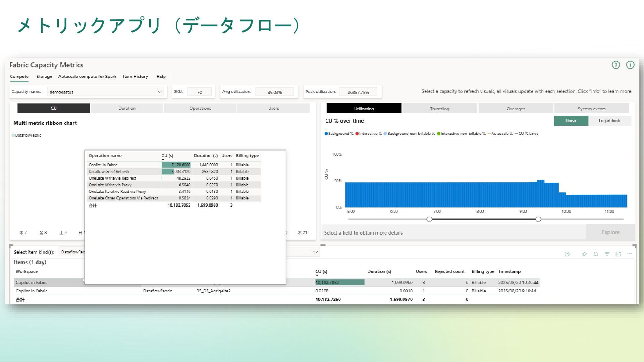Move the right time range slider handle
Image resolution: width=644 pixels, height=362 pixels.
click(538, 219)
